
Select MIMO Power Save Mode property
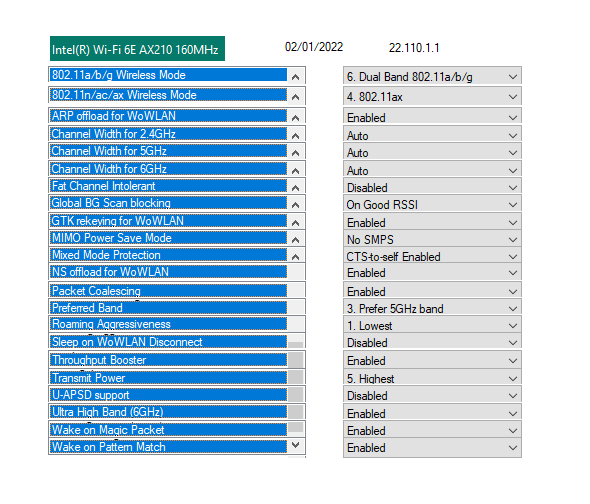click(x=168, y=238)
